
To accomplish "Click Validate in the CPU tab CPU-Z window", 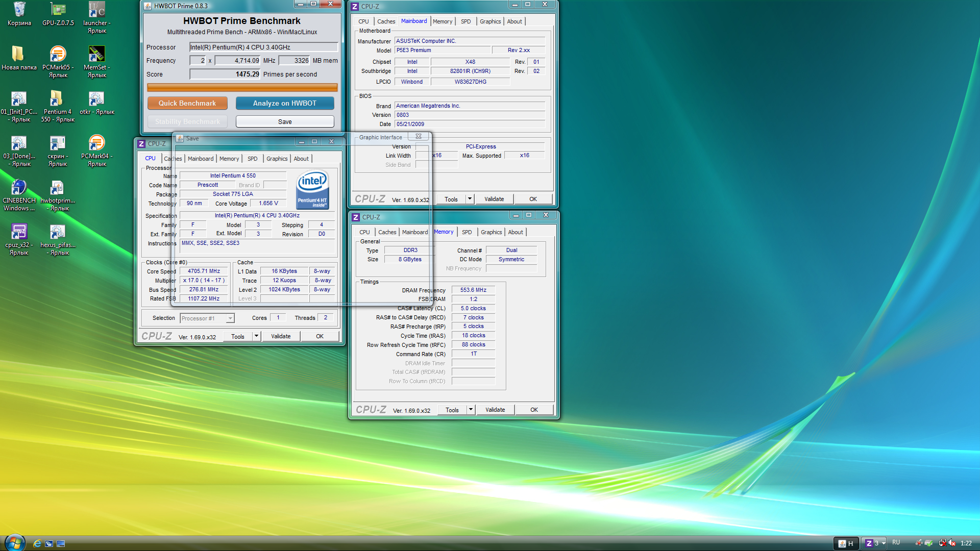I will pyautogui.click(x=281, y=336).
